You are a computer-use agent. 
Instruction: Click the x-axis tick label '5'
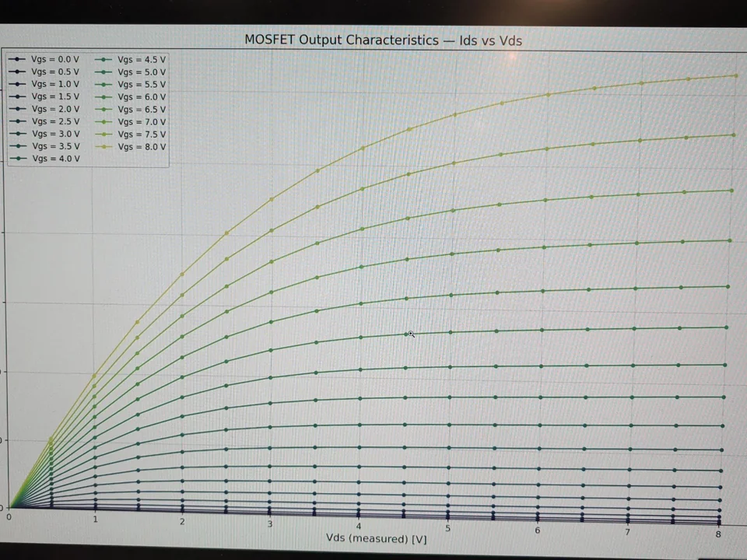pyautogui.click(x=448, y=528)
